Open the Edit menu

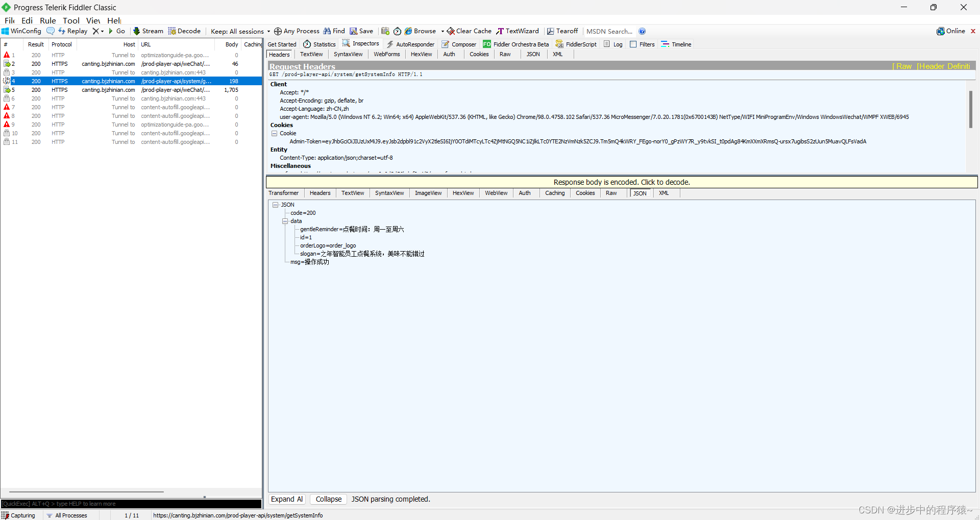click(x=27, y=20)
